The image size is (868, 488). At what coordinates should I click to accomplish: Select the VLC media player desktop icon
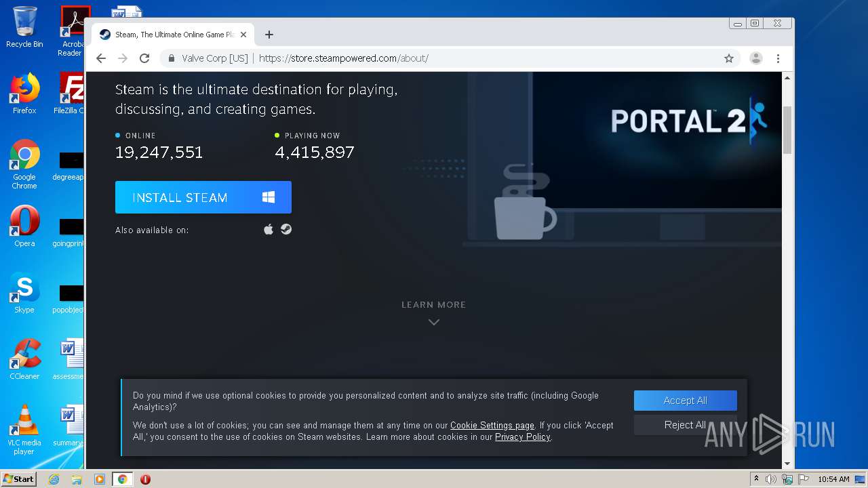point(24,430)
